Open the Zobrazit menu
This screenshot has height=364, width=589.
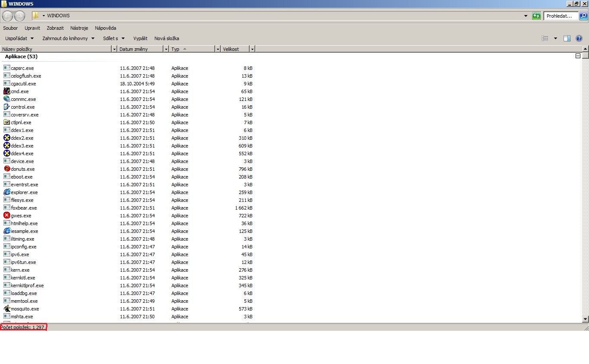(x=55, y=28)
